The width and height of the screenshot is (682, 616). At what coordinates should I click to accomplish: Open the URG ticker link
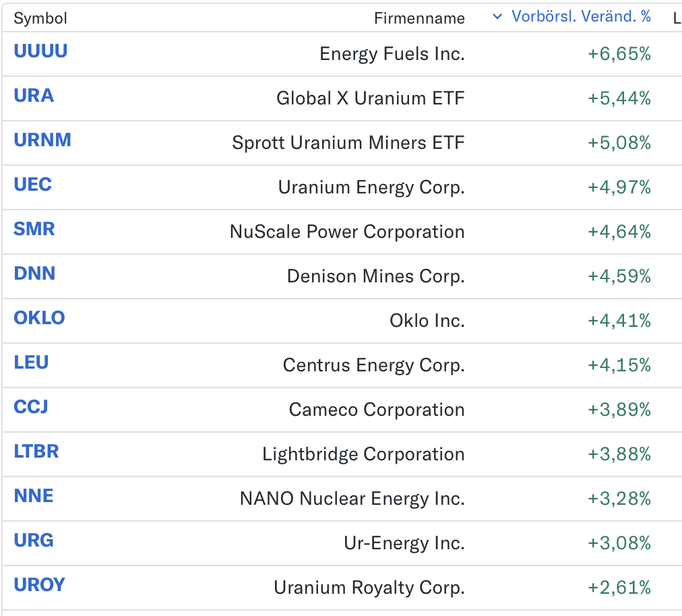click(34, 541)
